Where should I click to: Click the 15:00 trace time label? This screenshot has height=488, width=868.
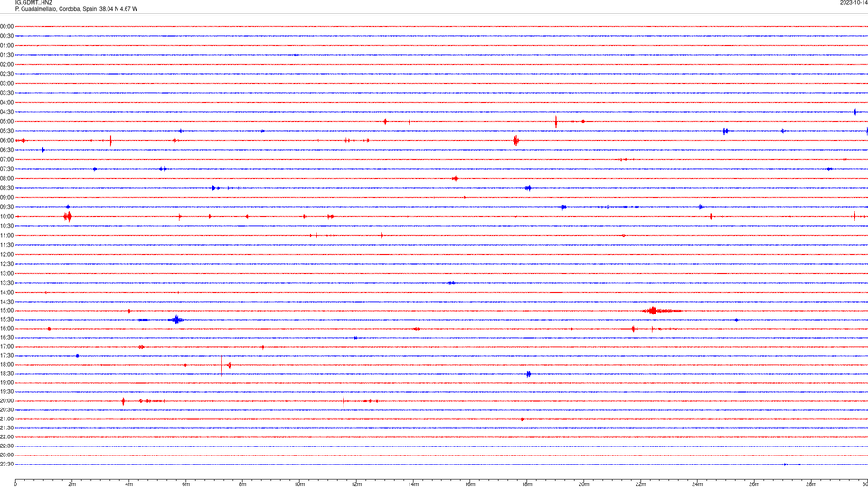pos(6,311)
